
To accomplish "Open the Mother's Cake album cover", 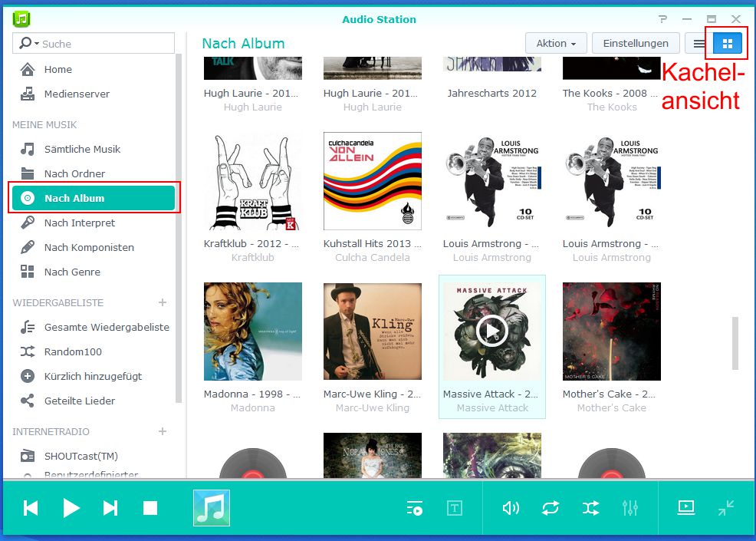I will pyautogui.click(x=611, y=332).
